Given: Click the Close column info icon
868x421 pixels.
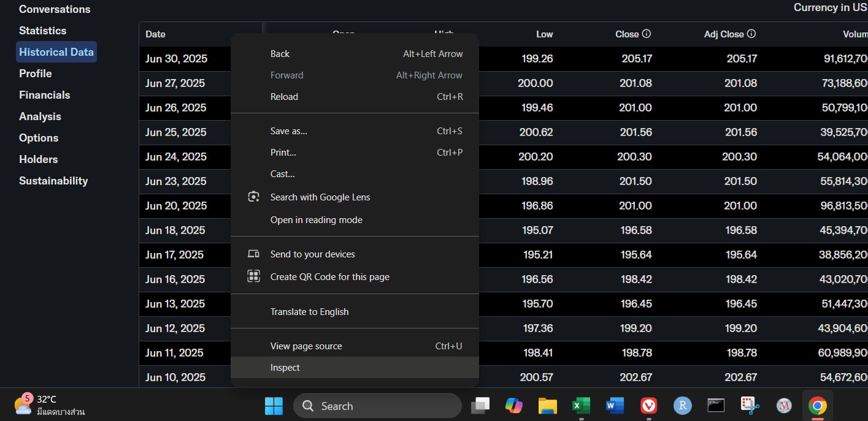Looking at the screenshot, I should click(x=647, y=34).
